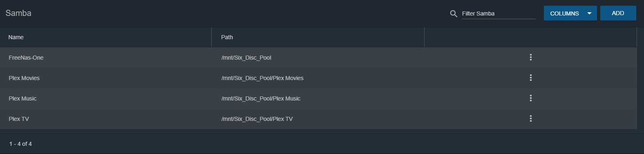Screen dimensions: 644x154
Task: Expand the COLUMNS dropdown
Action: [570, 13]
